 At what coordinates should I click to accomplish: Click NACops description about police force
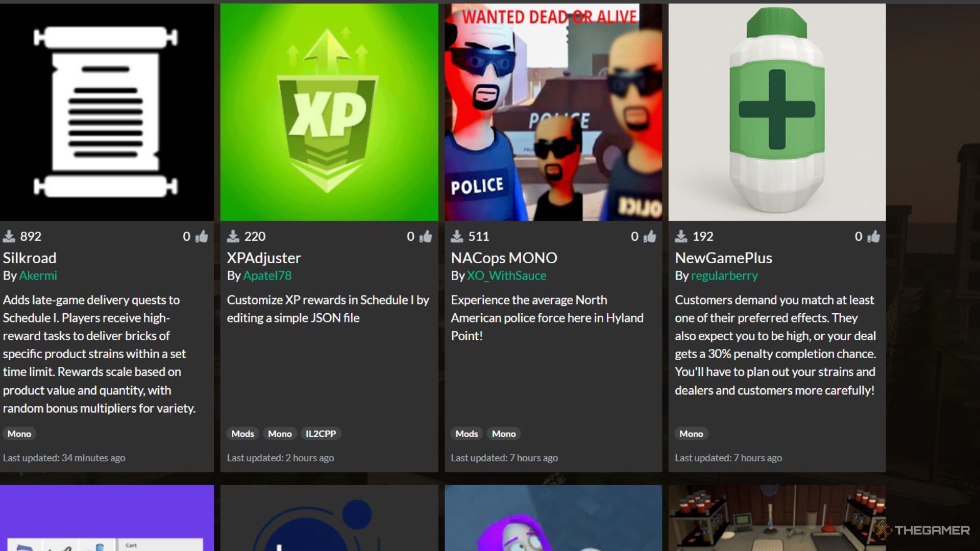pyautogui.click(x=547, y=318)
